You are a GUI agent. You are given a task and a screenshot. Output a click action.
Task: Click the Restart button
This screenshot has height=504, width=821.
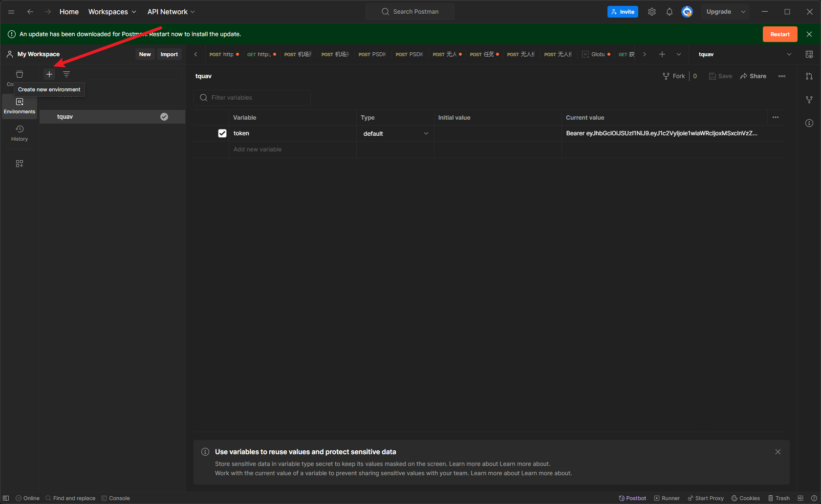point(780,34)
